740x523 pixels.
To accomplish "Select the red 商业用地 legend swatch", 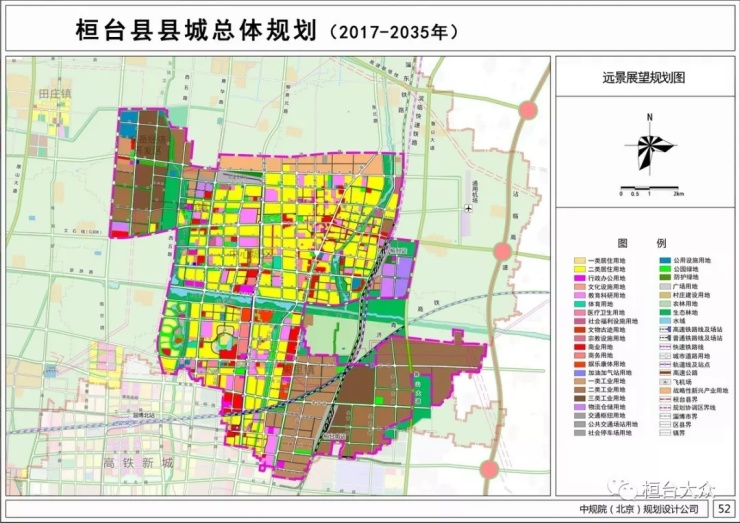I will (580, 347).
